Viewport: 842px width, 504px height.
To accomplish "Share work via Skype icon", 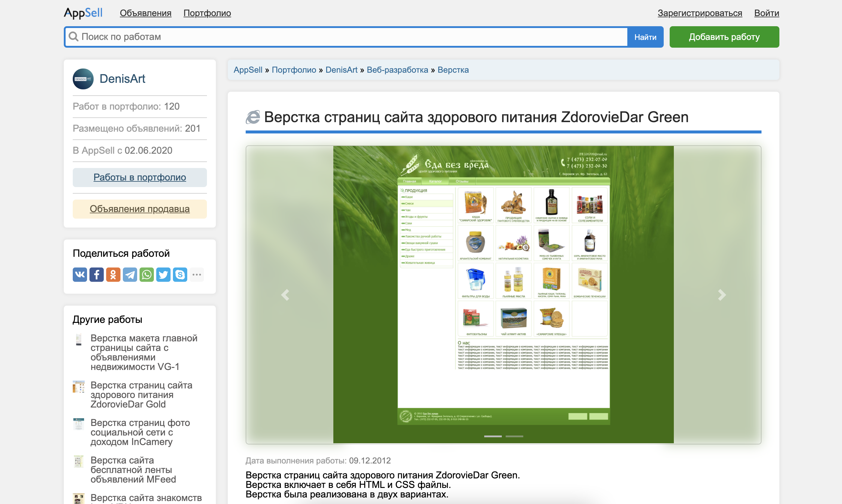I will (180, 274).
